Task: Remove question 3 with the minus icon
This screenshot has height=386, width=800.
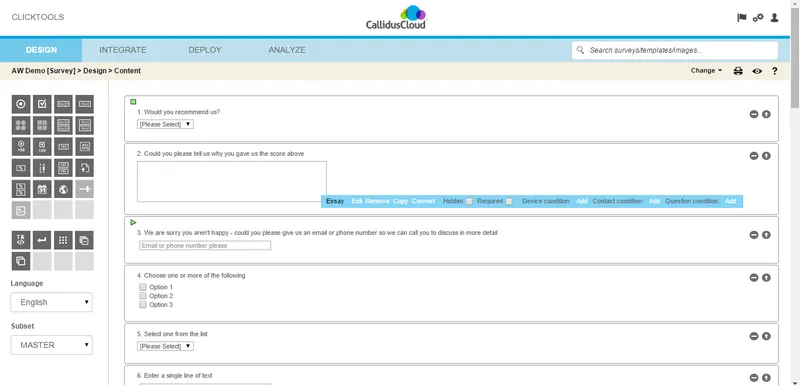Action: point(754,235)
